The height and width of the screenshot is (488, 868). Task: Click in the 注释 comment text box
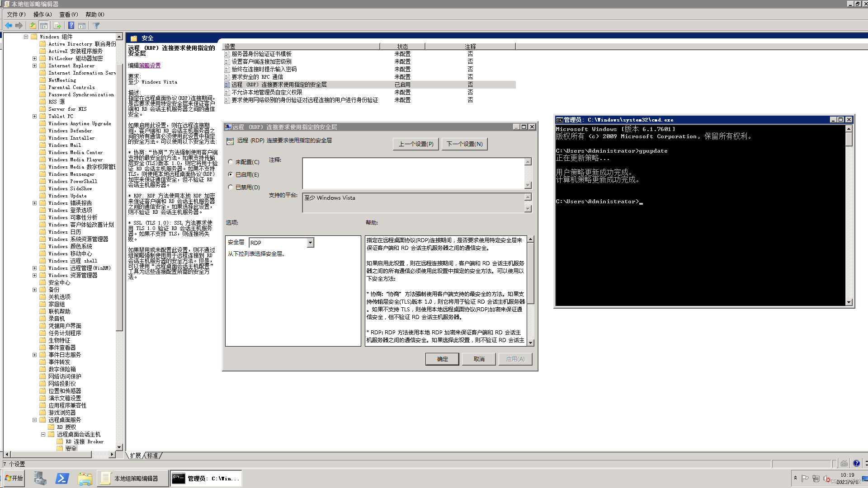(x=413, y=173)
